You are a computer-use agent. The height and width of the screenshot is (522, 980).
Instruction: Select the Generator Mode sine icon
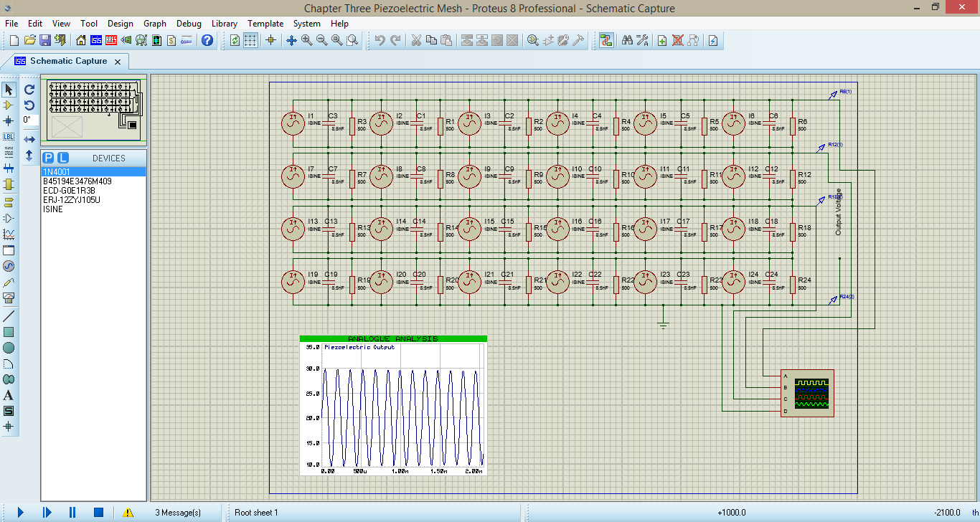pos(9,266)
